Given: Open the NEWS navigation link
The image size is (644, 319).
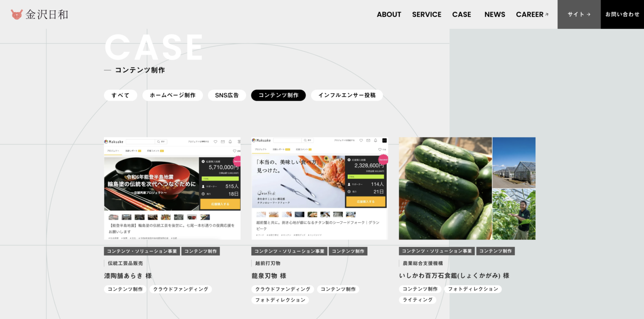Looking at the screenshot, I should click(x=494, y=14).
